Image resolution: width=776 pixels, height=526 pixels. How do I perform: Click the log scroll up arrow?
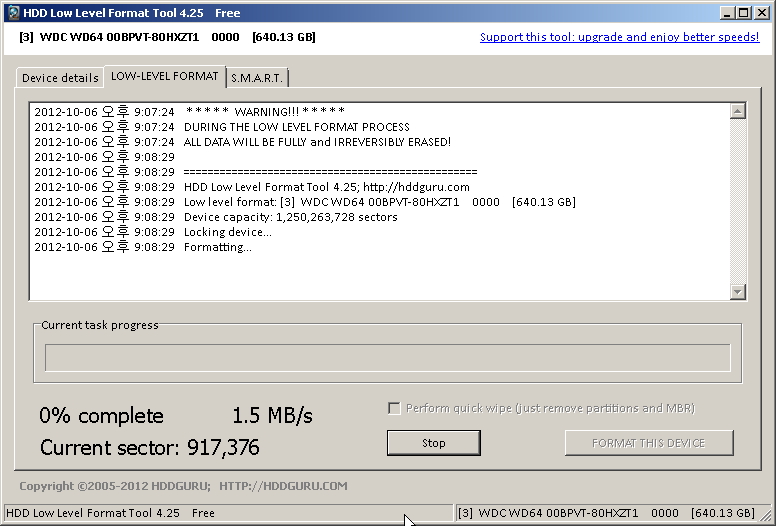click(x=738, y=112)
